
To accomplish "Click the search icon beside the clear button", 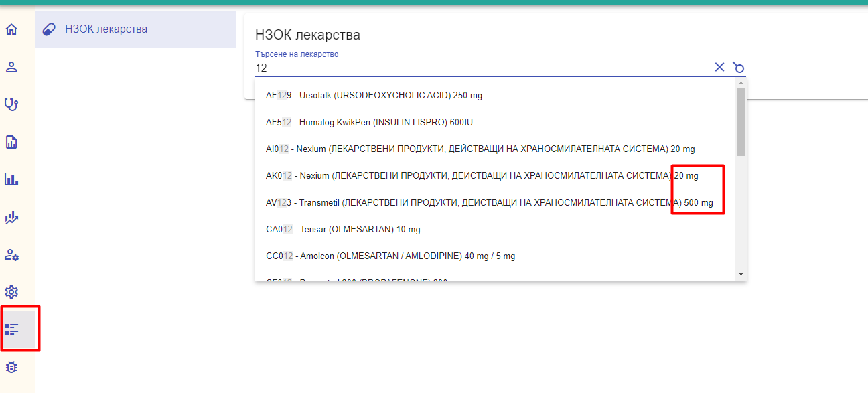I will pyautogui.click(x=738, y=67).
